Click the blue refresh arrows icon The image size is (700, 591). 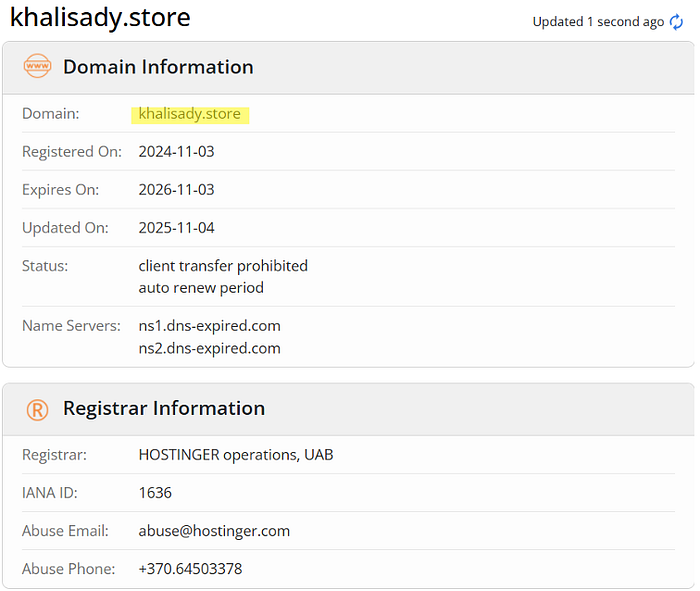(676, 22)
